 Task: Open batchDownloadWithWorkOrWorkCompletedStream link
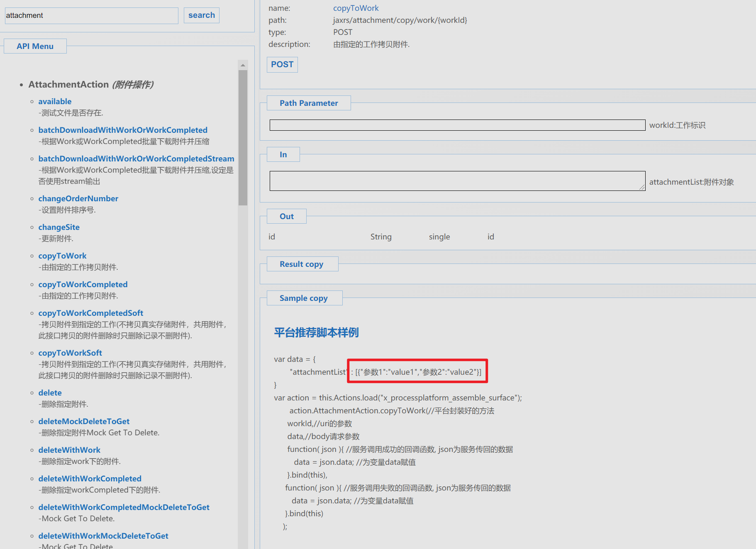[136, 159]
